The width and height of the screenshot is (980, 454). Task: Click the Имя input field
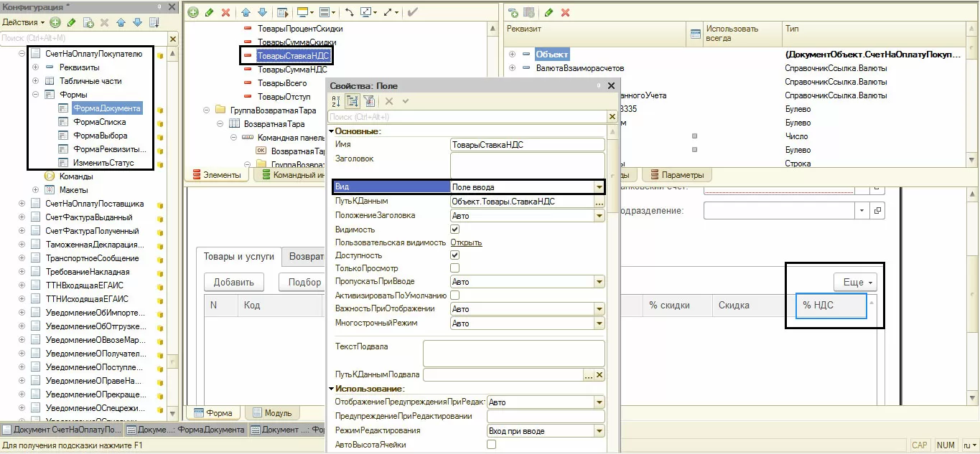pos(527,145)
